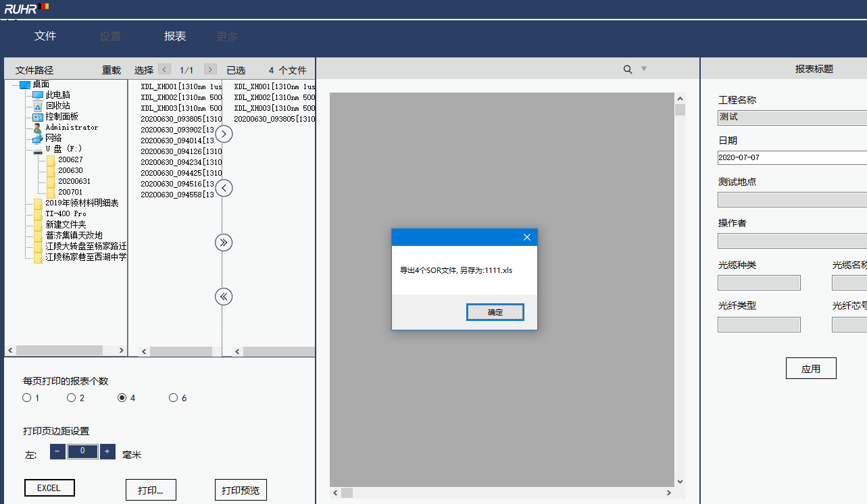This screenshot has height=504, width=867.
Task: Select 回收站 in the file path tree
Action: click(x=57, y=106)
